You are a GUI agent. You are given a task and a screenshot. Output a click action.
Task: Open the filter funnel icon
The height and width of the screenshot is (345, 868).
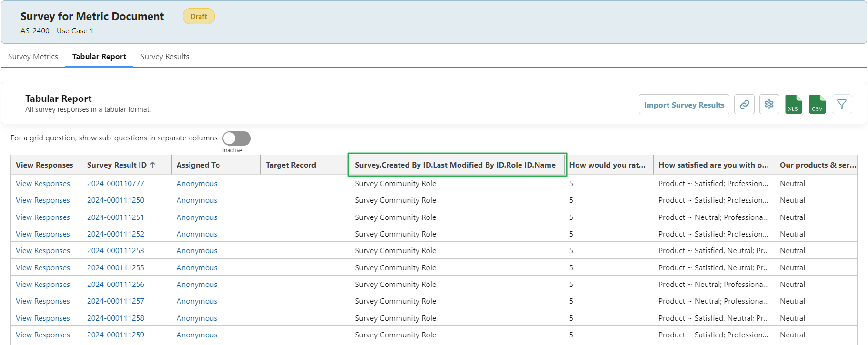pyautogui.click(x=841, y=104)
